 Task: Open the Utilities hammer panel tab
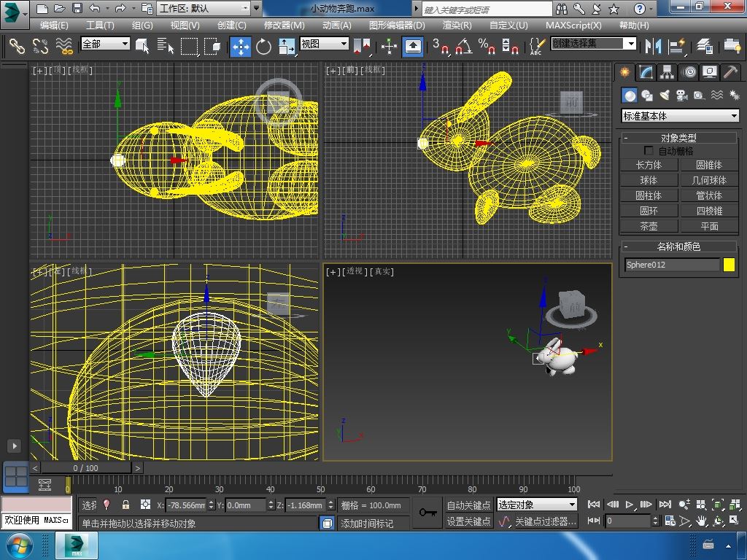[730, 72]
